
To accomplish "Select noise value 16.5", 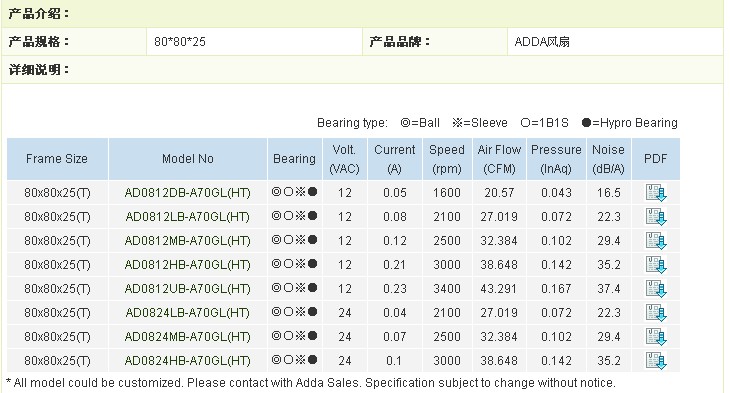I will pyautogui.click(x=609, y=193).
